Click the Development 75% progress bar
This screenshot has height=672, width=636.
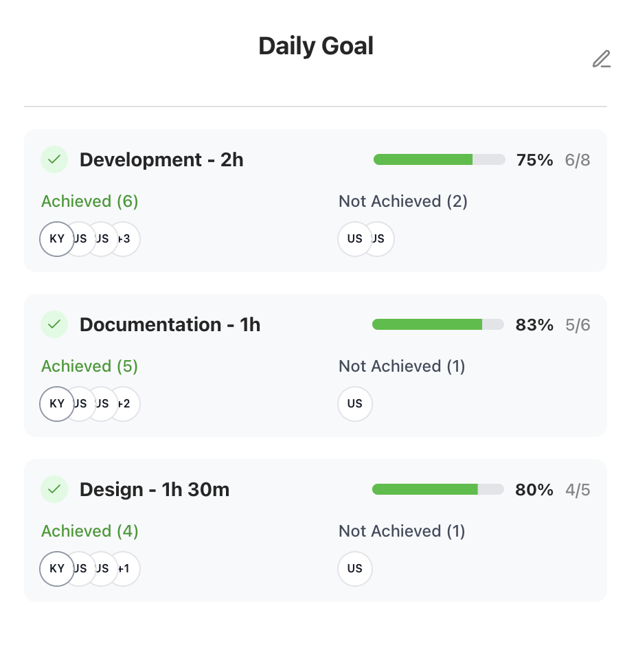(439, 159)
